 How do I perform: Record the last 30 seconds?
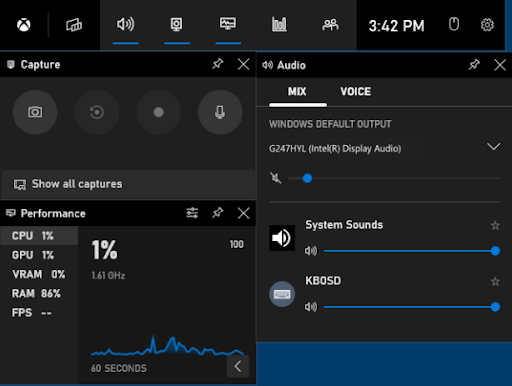(x=97, y=112)
